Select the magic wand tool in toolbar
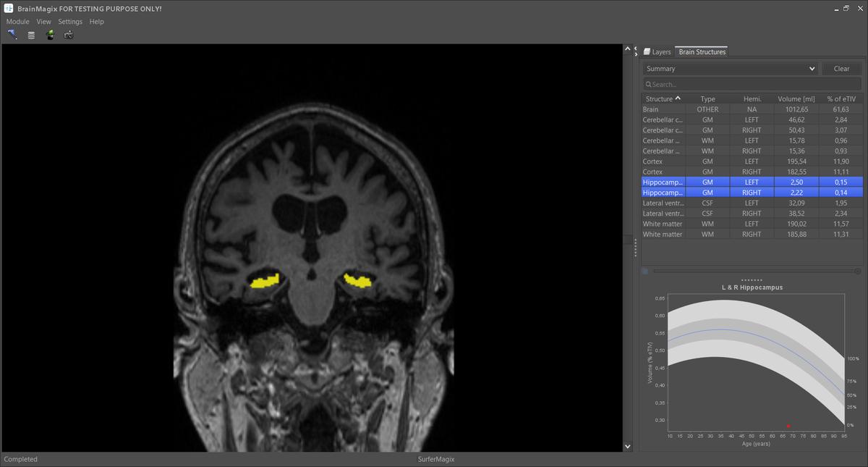Image resolution: width=868 pixels, height=467 pixels. coord(12,35)
